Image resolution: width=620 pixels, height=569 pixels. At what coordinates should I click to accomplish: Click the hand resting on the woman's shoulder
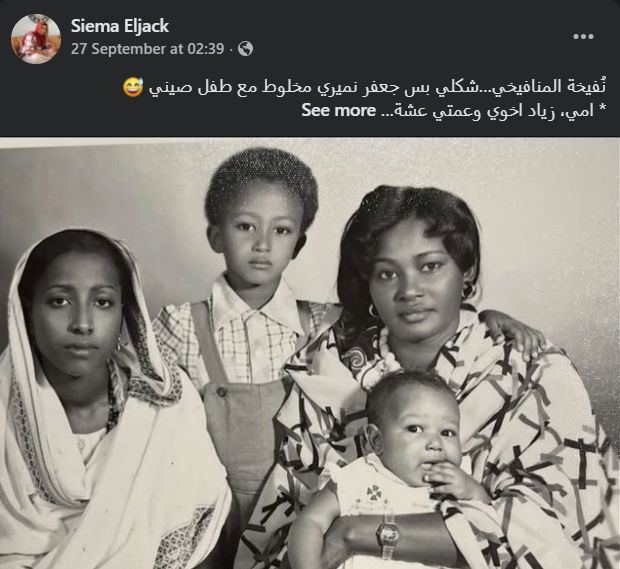pos(514,331)
